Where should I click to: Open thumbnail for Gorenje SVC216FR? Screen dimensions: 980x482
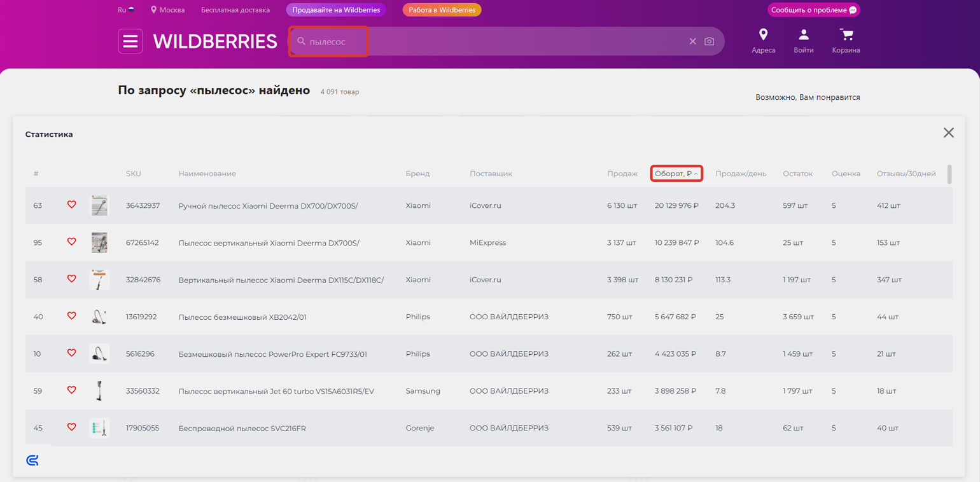(99, 428)
